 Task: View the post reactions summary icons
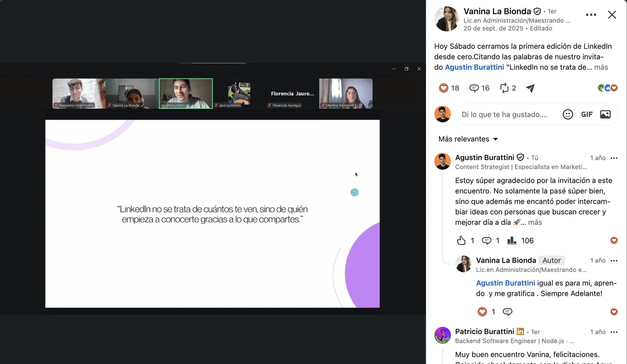(x=608, y=88)
